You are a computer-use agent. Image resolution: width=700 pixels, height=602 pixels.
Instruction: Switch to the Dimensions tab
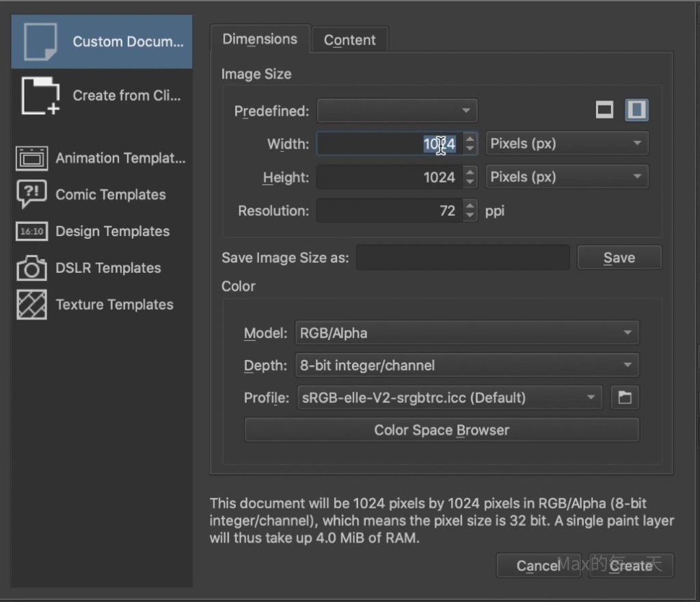(260, 39)
